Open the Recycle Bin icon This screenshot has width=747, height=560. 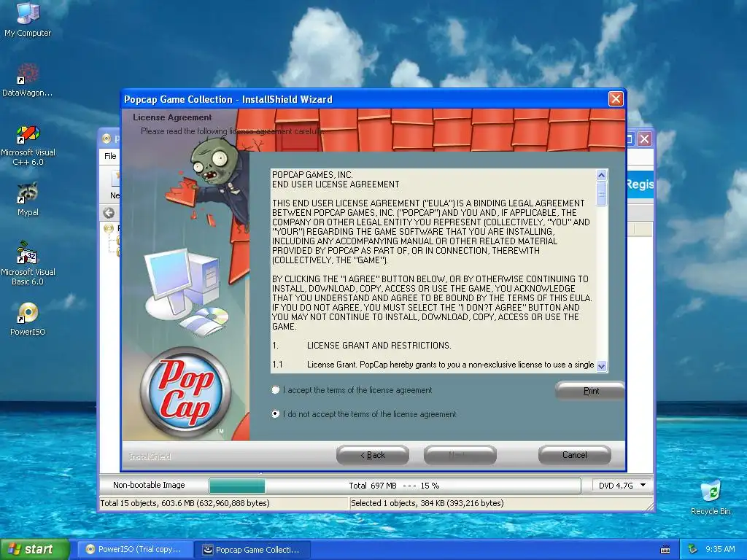pyautogui.click(x=711, y=497)
